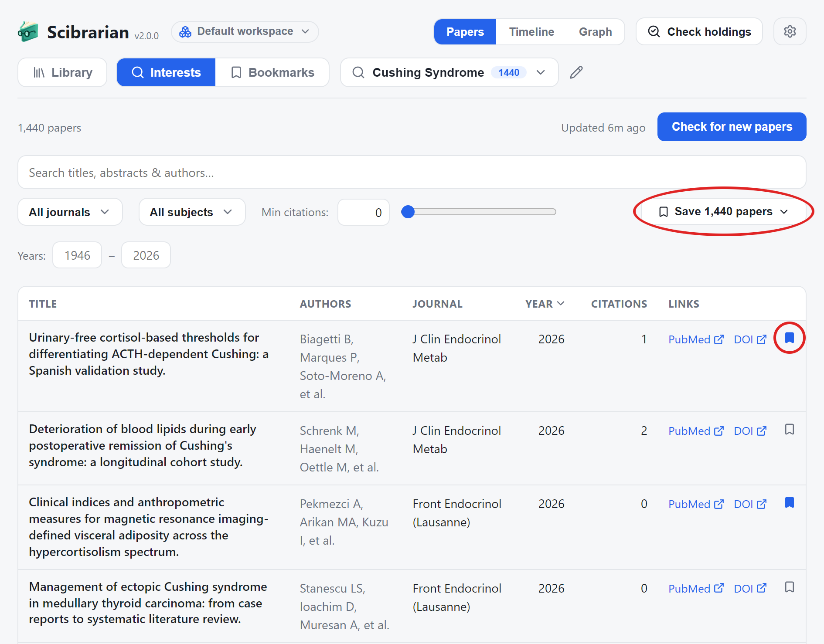
Task: Select the Interests tab
Action: 166,72
